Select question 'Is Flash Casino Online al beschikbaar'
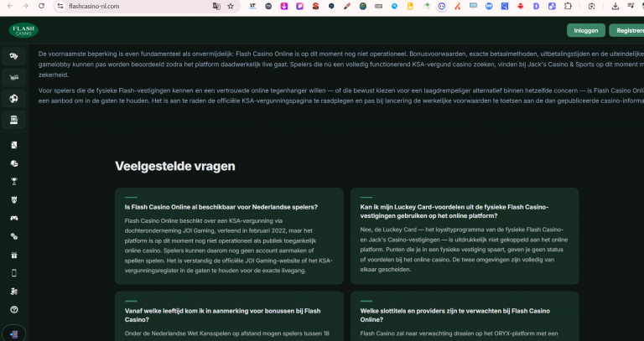 (221, 207)
